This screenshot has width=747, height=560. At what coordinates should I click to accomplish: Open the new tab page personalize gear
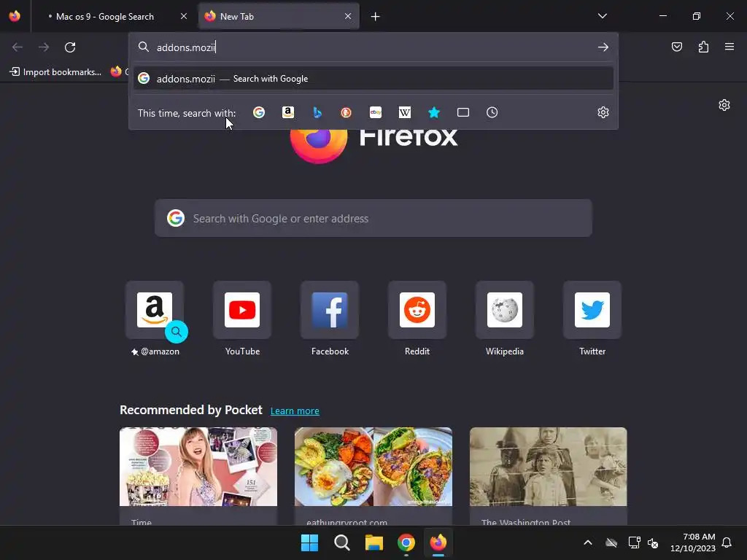[x=724, y=105]
